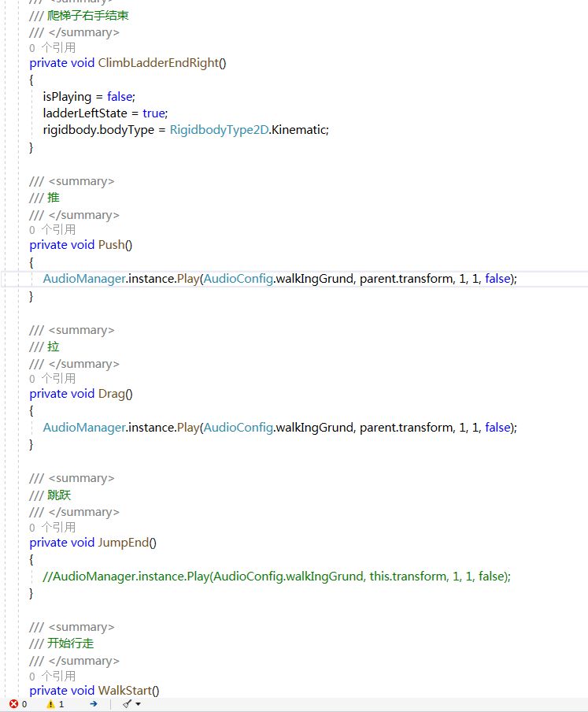Click rigidbody.bodyType property text
This screenshot has width=588, height=712.
[x=98, y=130]
